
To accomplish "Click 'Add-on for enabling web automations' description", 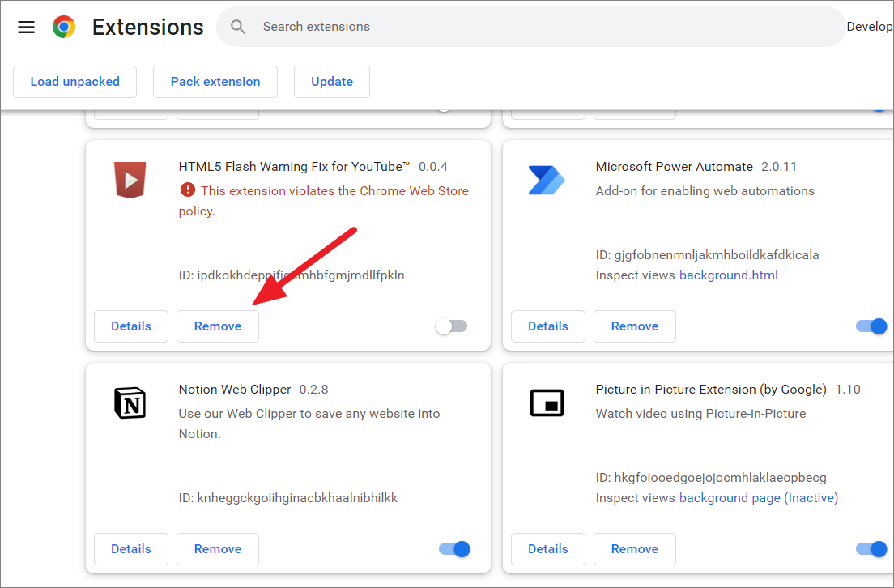I will (705, 191).
